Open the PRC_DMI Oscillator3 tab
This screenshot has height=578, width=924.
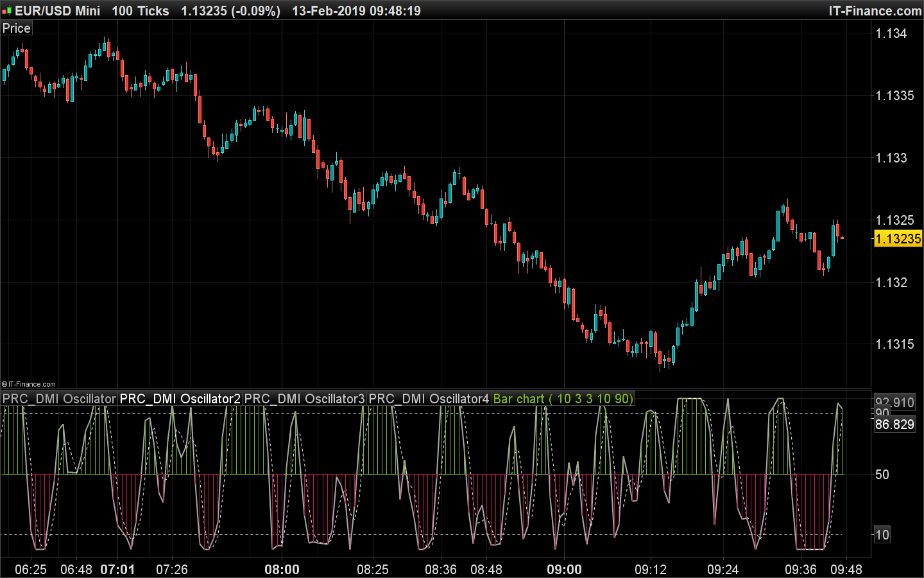[305, 399]
